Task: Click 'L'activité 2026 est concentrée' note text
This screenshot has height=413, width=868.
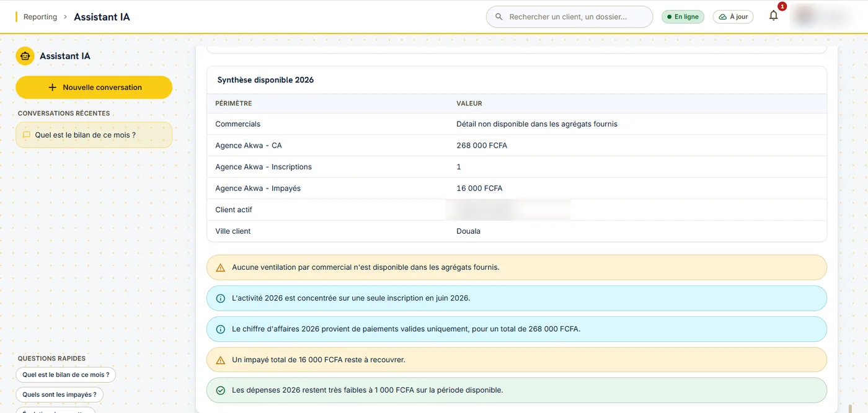Action: (351, 298)
